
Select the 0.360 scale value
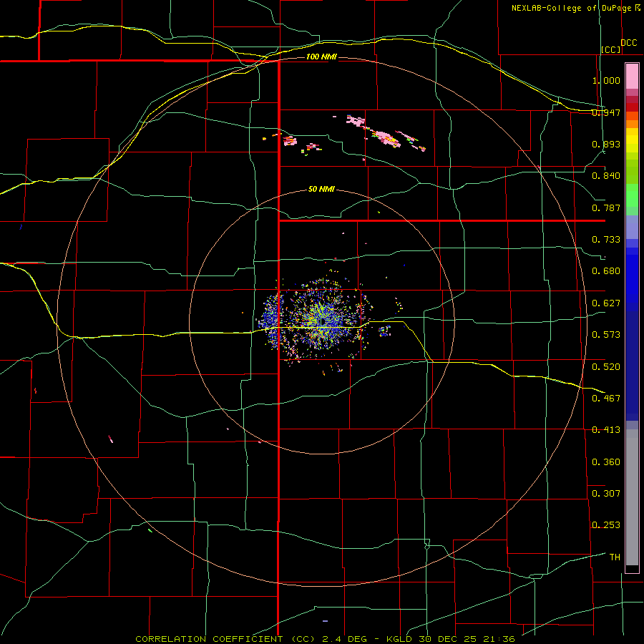tap(606, 462)
